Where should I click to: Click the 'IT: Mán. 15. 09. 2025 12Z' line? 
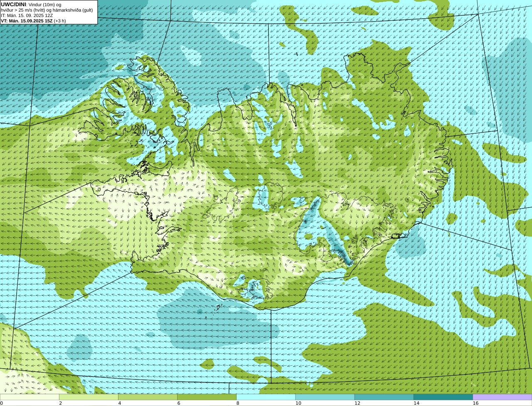point(27,15)
